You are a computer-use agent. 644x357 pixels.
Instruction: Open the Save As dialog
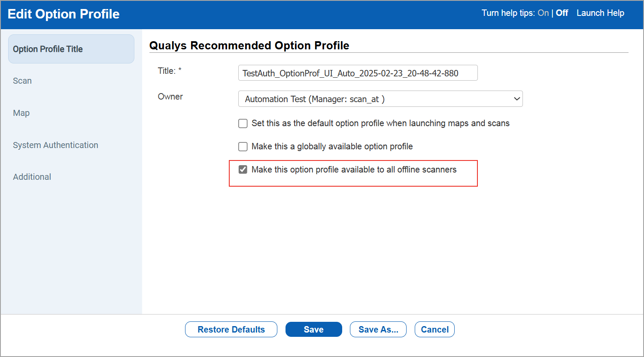pos(378,329)
